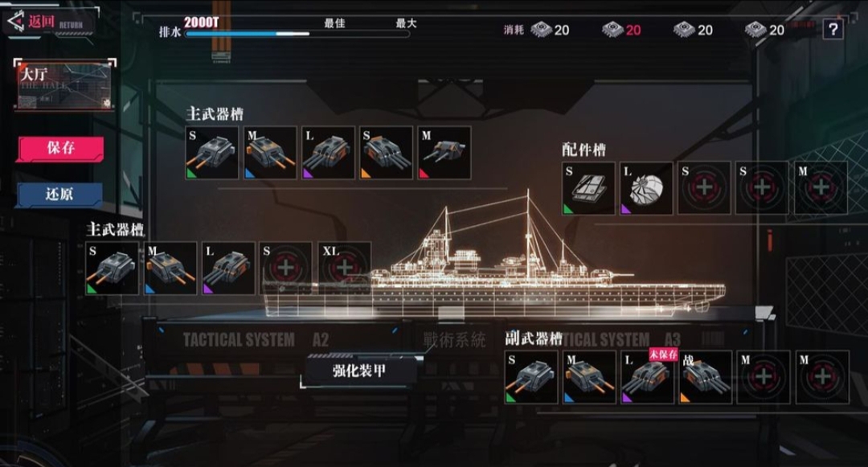Select the L turbine accessory in 配件槽

click(646, 188)
